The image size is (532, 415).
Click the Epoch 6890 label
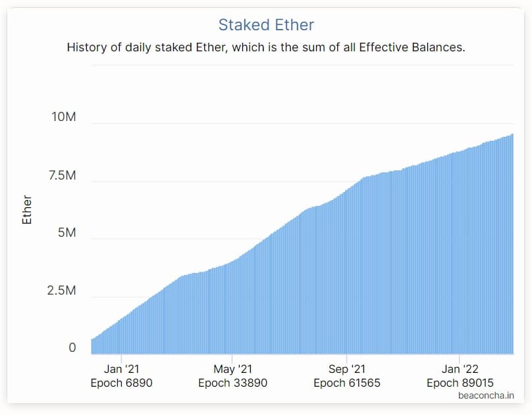point(121,383)
